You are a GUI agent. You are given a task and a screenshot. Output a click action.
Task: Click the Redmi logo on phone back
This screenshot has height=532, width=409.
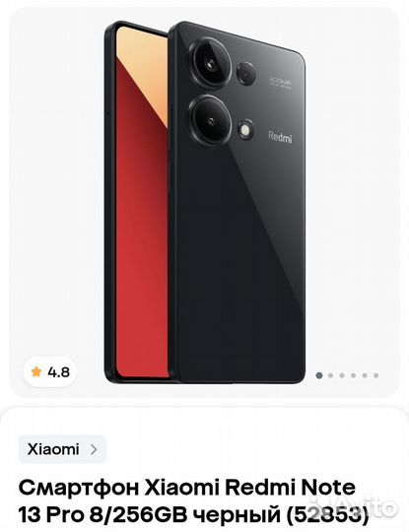point(280,137)
